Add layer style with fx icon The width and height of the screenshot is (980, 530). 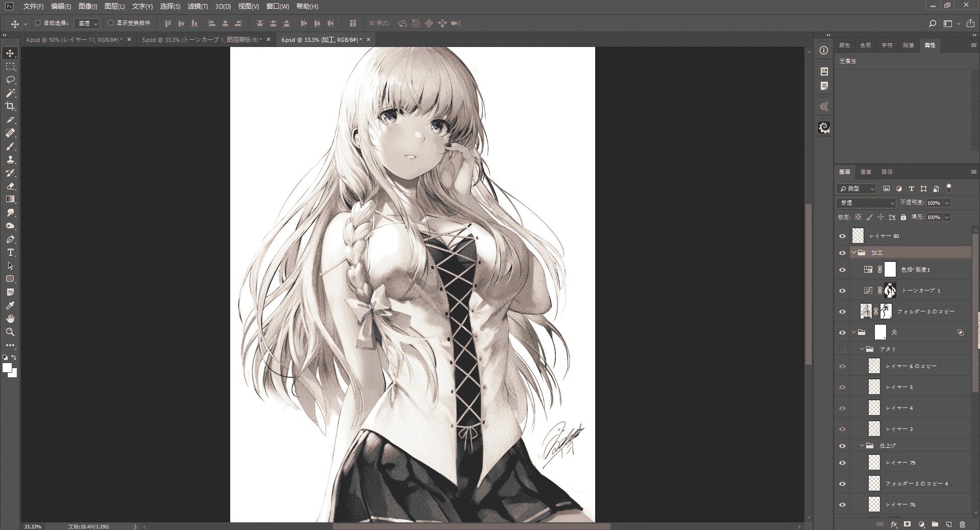click(x=894, y=524)
